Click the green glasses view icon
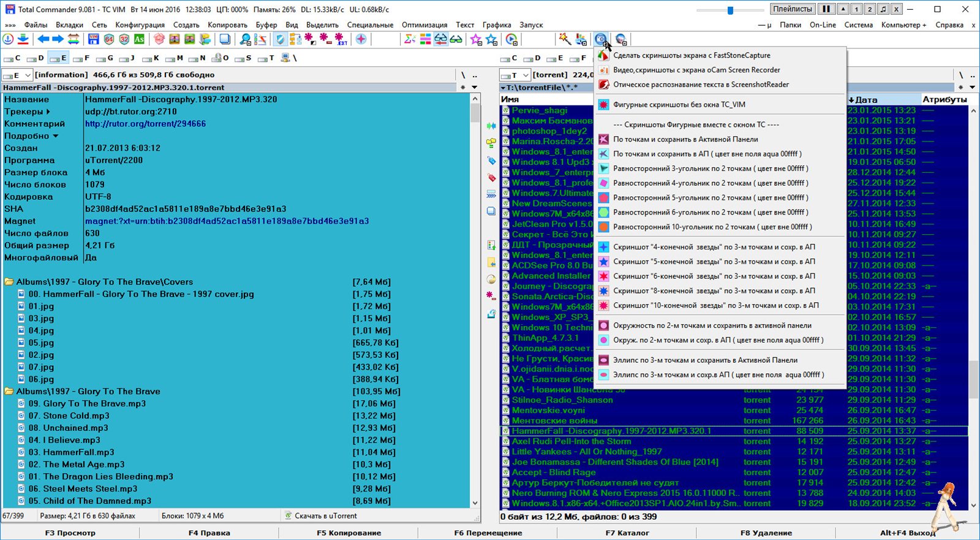 (x=456, y=39)
